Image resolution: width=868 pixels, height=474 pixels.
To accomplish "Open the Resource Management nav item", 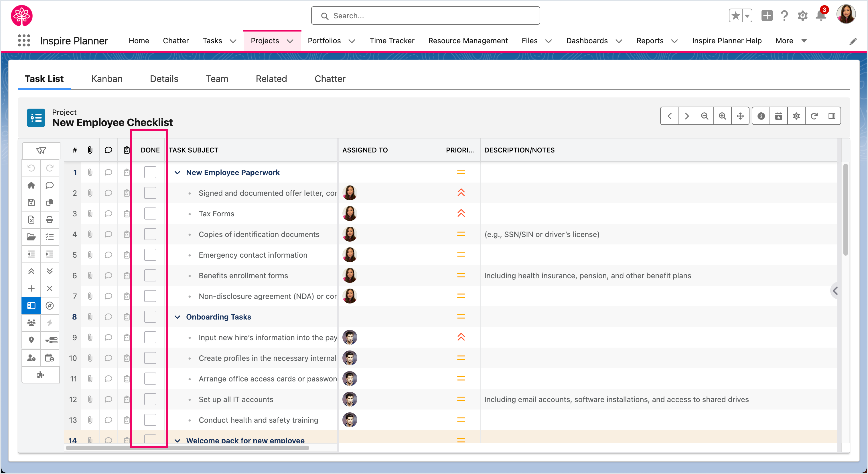I will 468,41.
